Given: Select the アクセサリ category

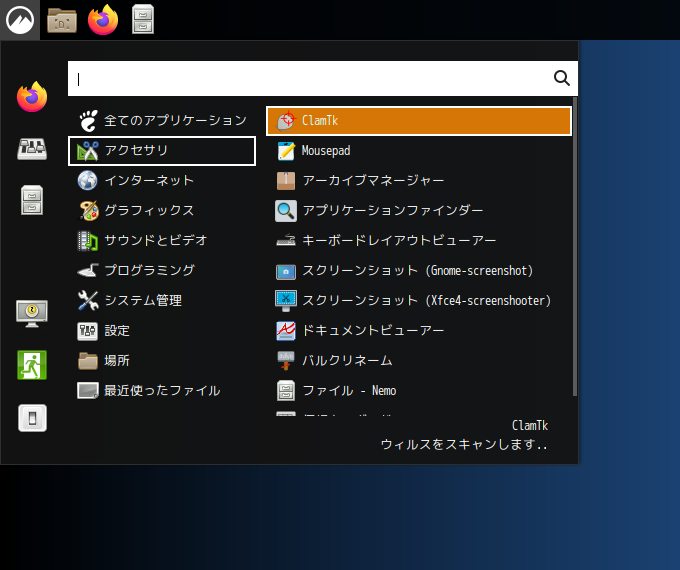Looking at the screenshot, I should (162, 151).
